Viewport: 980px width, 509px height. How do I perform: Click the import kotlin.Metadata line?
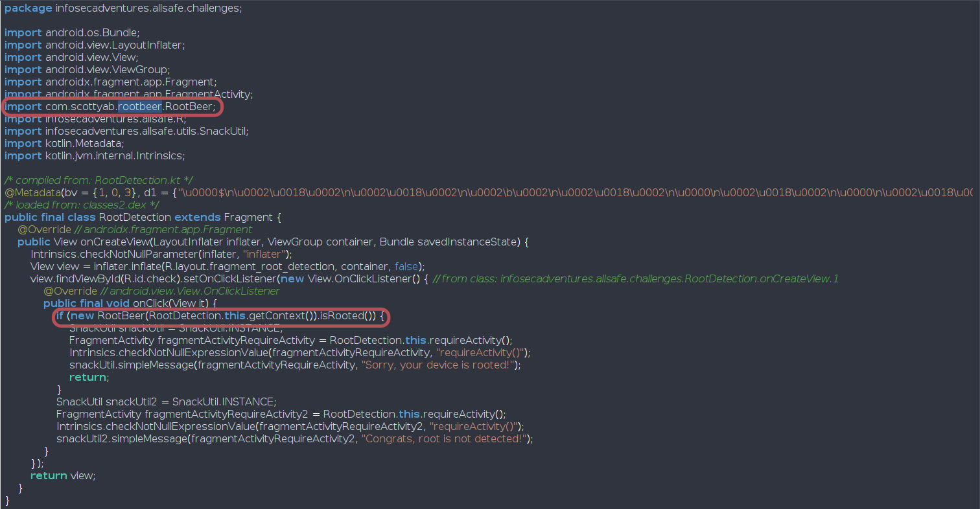pyautogui.click(x=64, y=143)
